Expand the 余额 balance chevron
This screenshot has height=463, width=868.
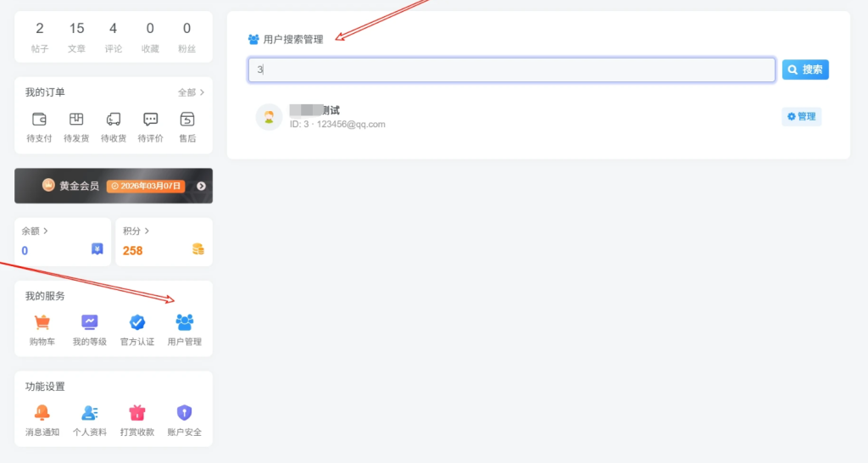point(46,231)
